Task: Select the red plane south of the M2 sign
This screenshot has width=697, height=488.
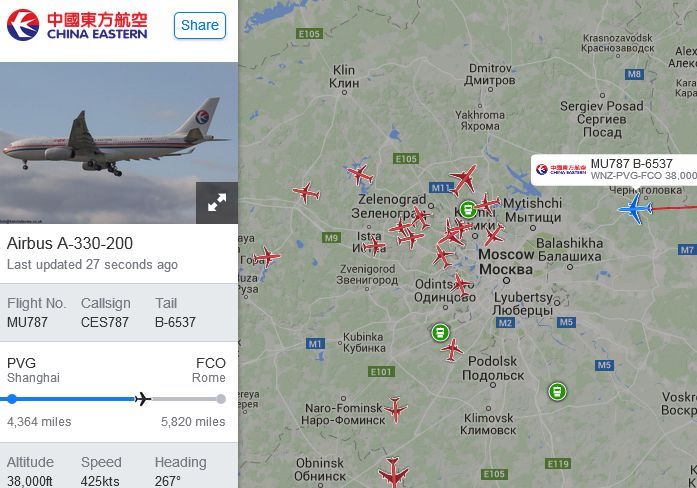Action: (453, 350)
